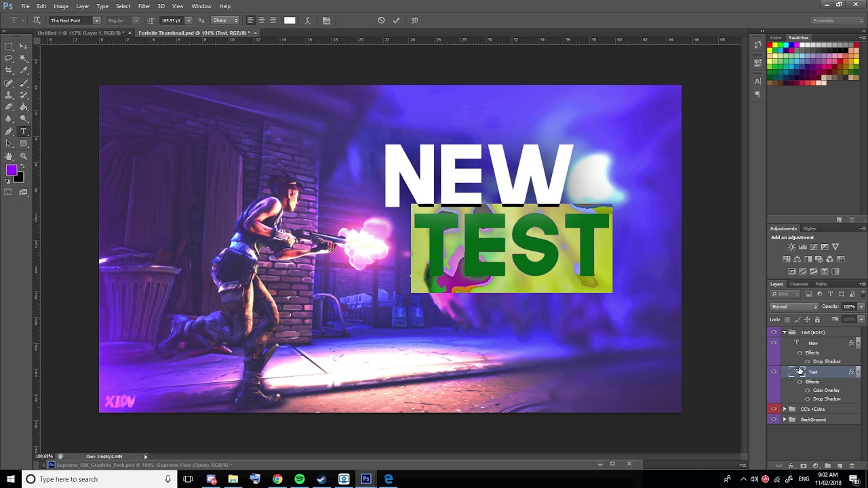Open Essentials workspace dropdown
This screenshot has width=868, height=488.
point(838,20)
